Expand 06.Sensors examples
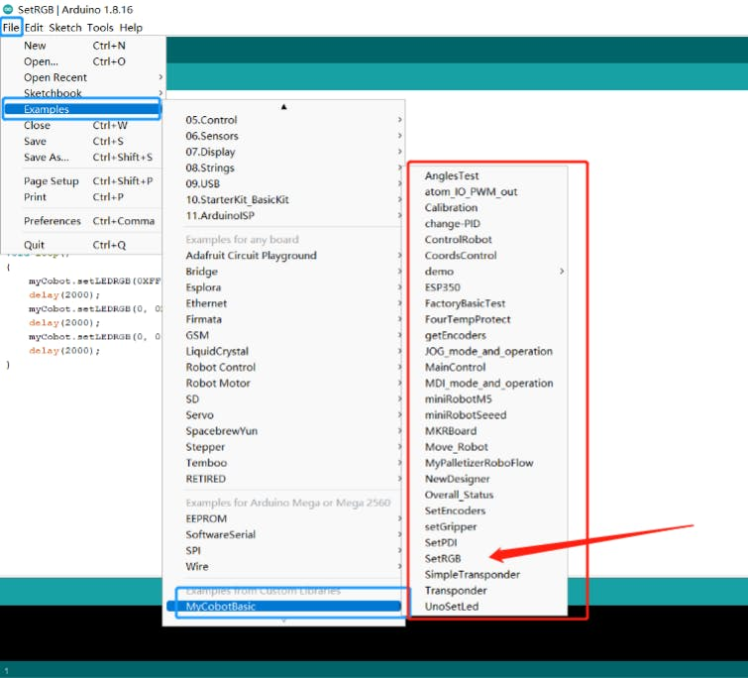 (284, 136)
